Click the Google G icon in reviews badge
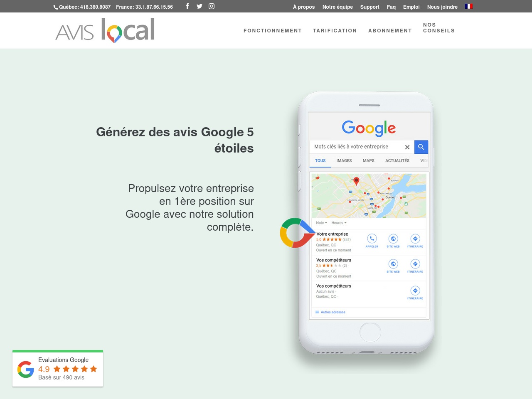This screenshot has height=399, width=532. 26,369
